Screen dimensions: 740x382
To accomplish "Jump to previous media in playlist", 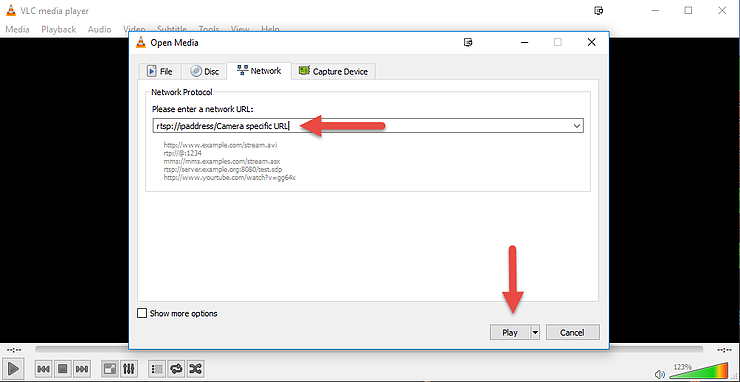I will point(43,368).
